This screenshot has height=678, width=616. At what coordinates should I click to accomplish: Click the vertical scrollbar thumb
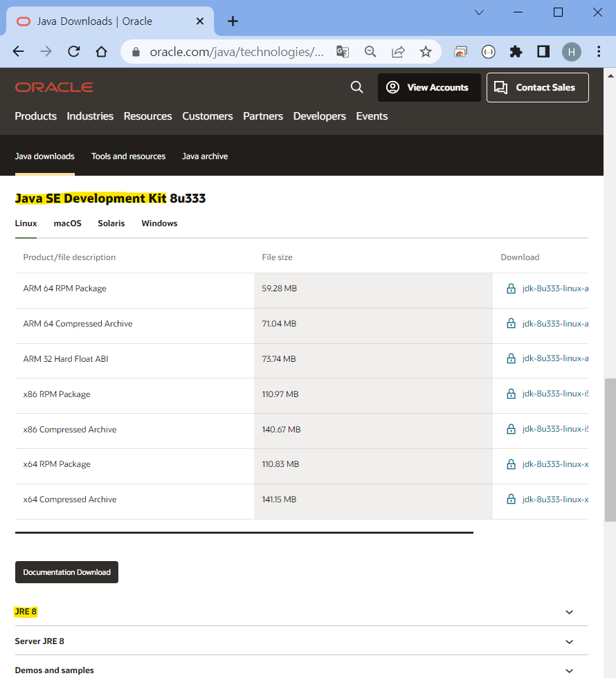tap(610, 450)
